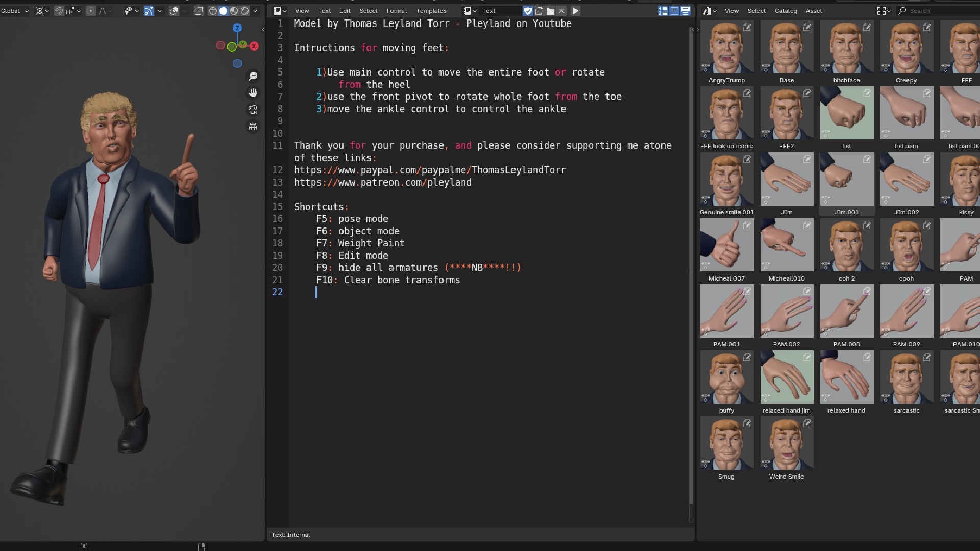Toggle syntax highlighting button
This screenshot has width=980, height=551.
685,11
